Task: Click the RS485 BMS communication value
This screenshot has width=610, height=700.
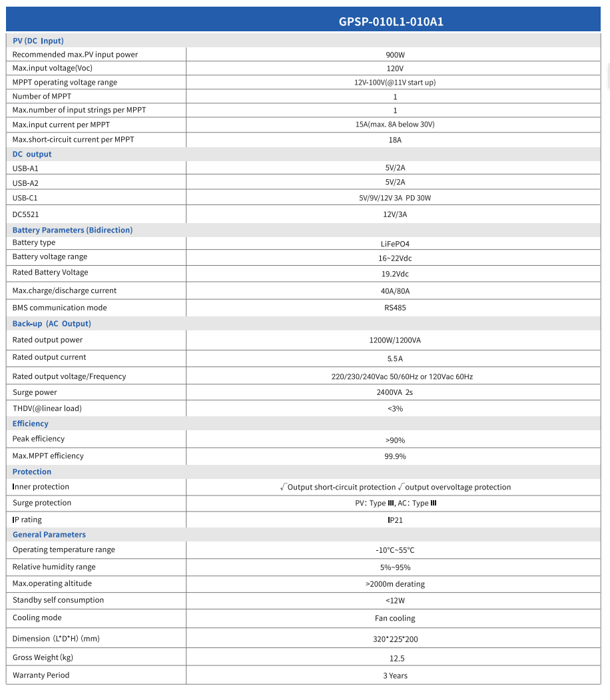Action: [x=395, y=308]
